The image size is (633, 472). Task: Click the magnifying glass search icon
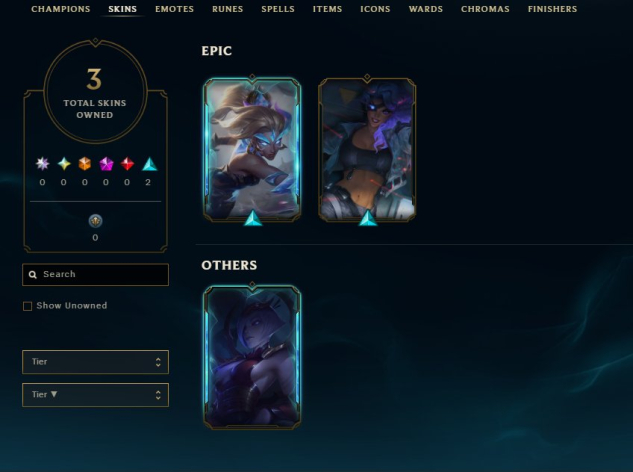(x=33, y=275)
